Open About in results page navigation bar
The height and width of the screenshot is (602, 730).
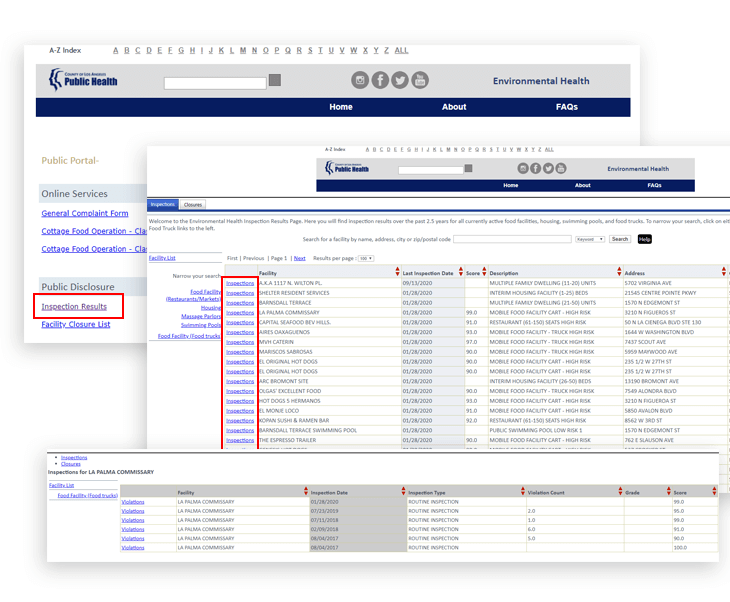tap(582, 185)
